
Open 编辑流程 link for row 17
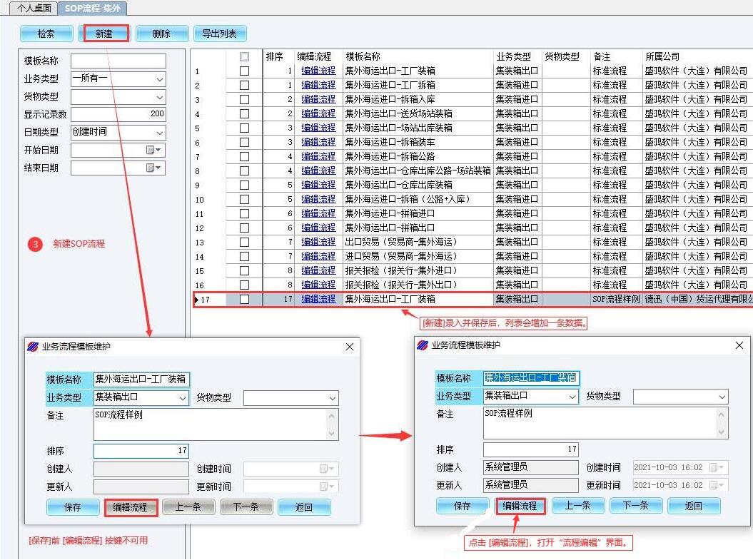[x=318, y=300]
